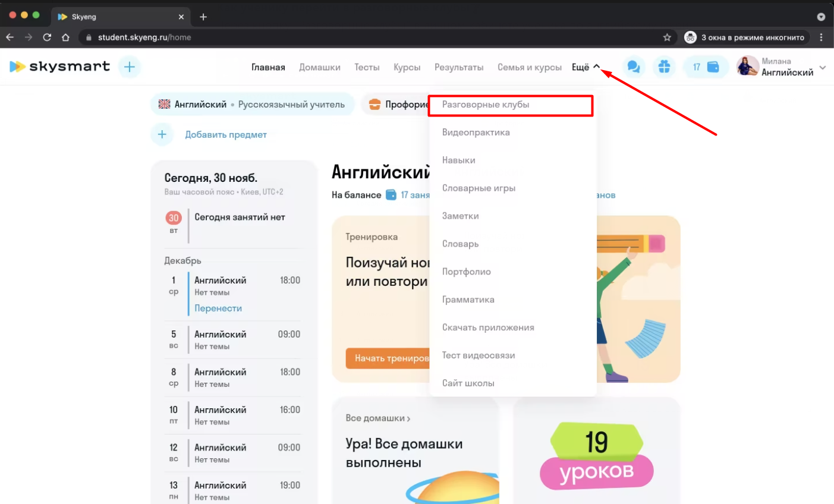Open the chat messages icon
Viewport: 834px width, 504px height.
pos(634,67)
